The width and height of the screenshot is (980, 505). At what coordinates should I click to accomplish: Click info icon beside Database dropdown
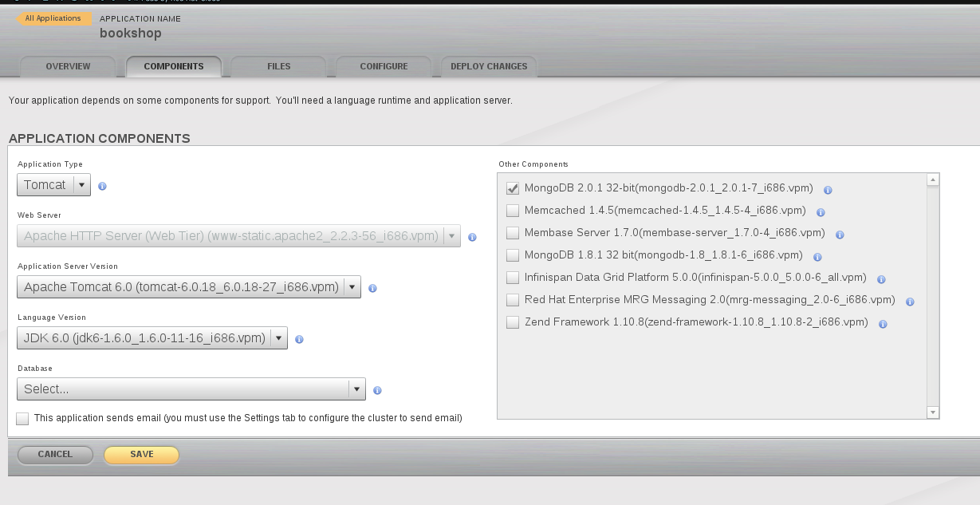(x=377, y=390)
